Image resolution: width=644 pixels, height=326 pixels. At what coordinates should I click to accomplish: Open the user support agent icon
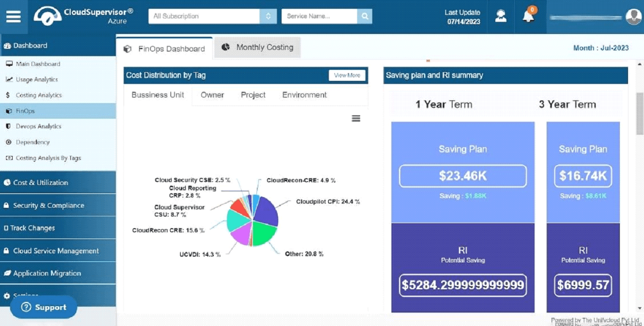pos(501,16)
